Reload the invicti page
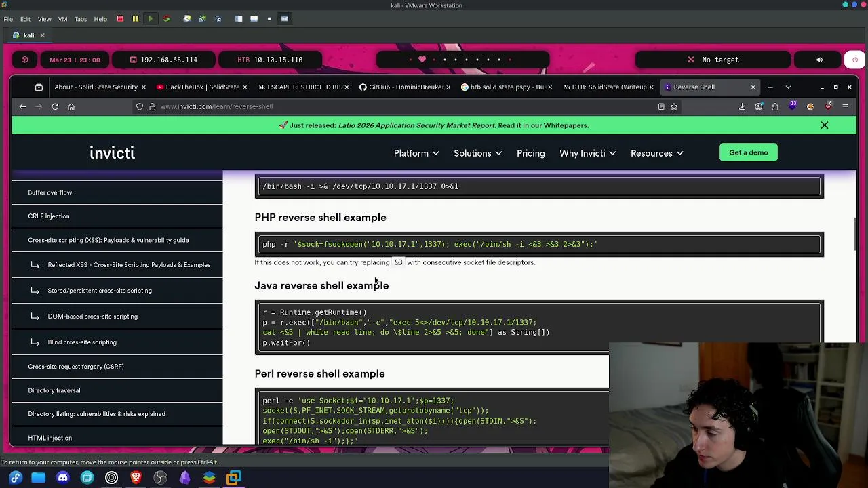Screen dimensions: 868x488 coord(55,106)
